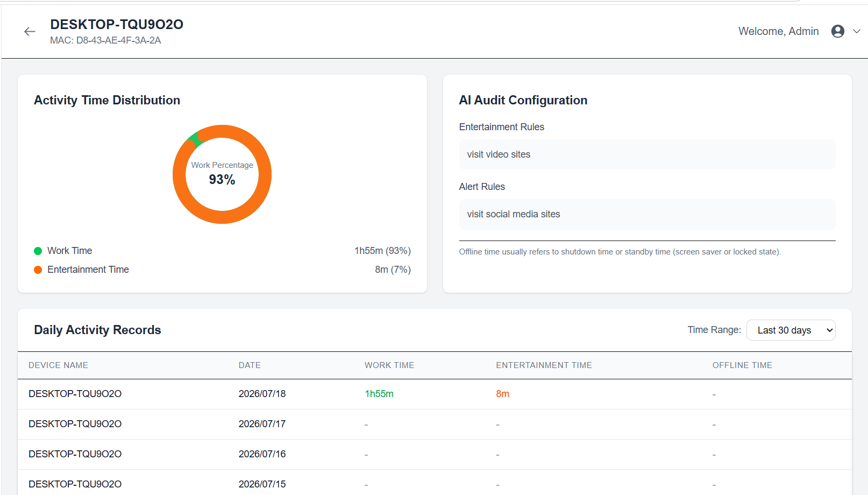This screenshot has width=868, height=495.
Task: Click the WORK TIME column header
Action: click(x=389, y=365)
